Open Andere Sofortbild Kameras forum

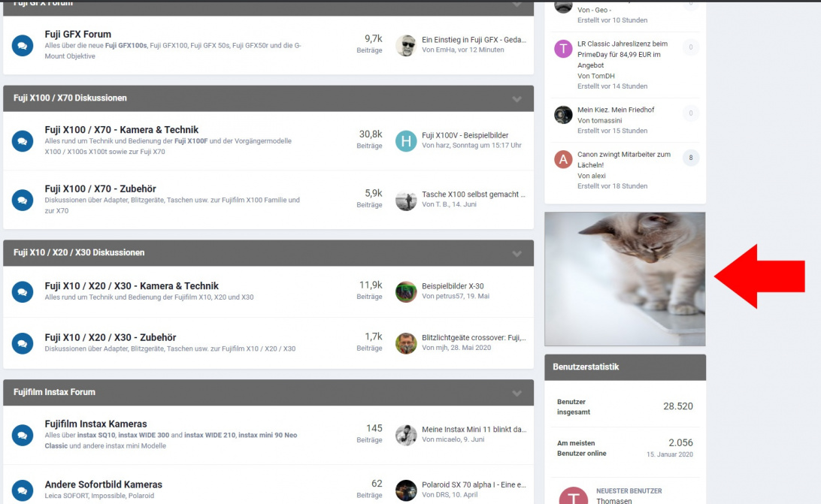coord(103,484)
